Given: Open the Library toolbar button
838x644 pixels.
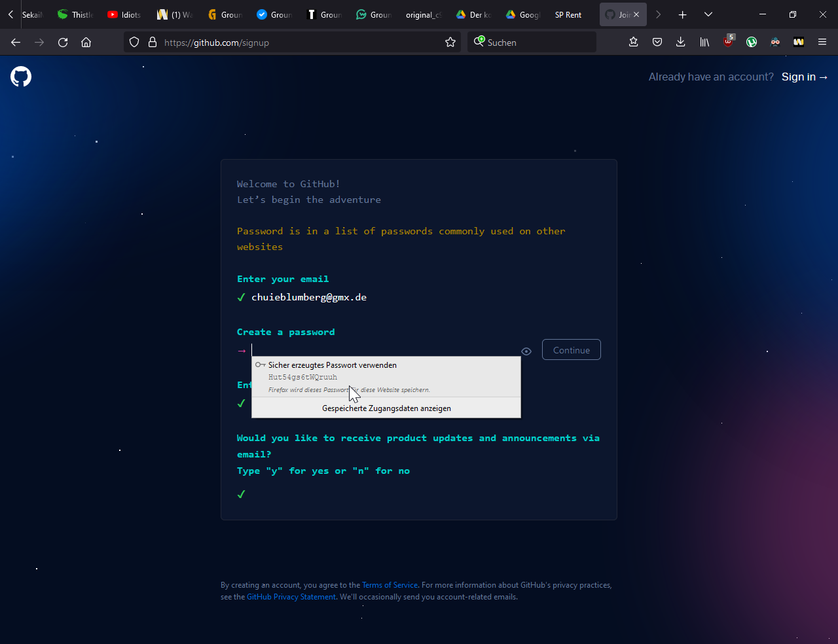Looking at the screenshot, I should click(704, 43).
